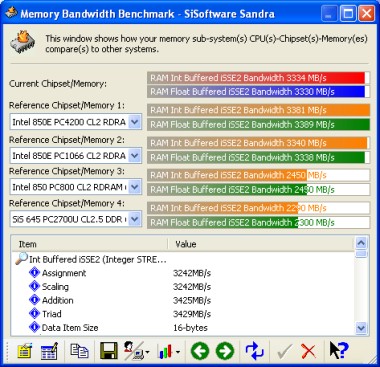Image resolution: width=380 pixels, height=367 pixels.
Task: Click the SiS 645 PC2700U CL2.5 combo text
Action: click(x=69, y=219)
